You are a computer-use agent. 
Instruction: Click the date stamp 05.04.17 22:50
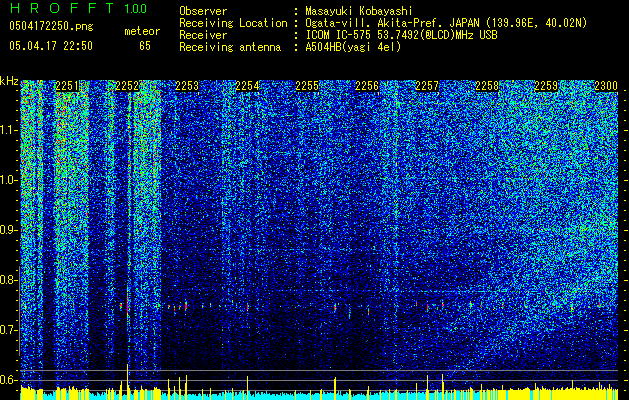click(x=51, y=46)
